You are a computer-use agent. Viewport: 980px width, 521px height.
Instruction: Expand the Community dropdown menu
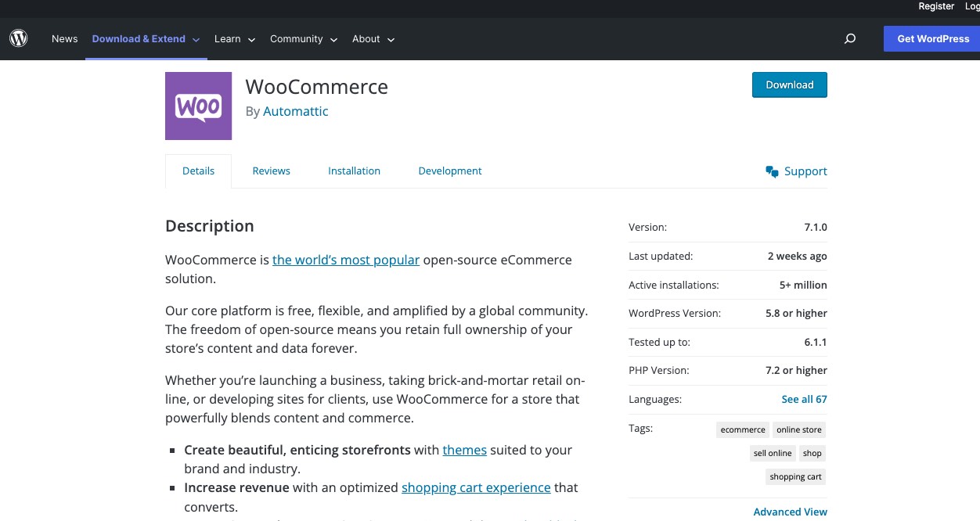(304, 39)
